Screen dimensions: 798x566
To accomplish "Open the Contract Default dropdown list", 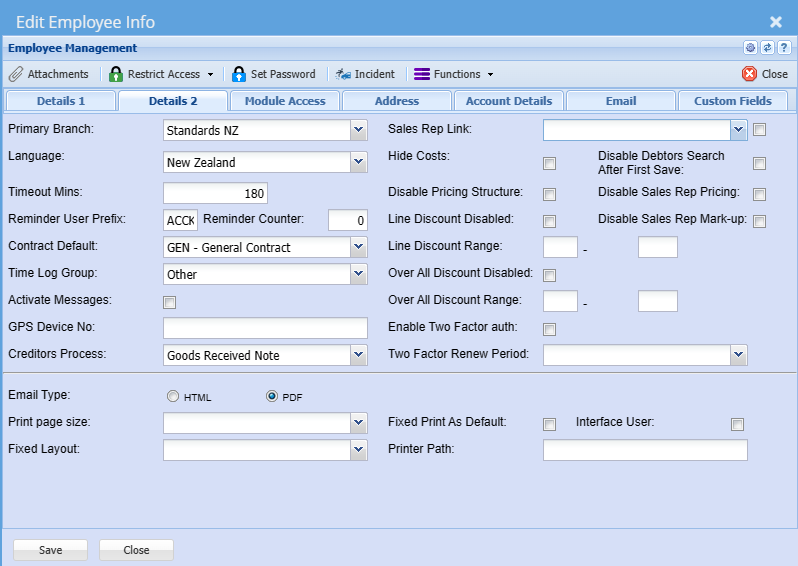I will 359,247.
